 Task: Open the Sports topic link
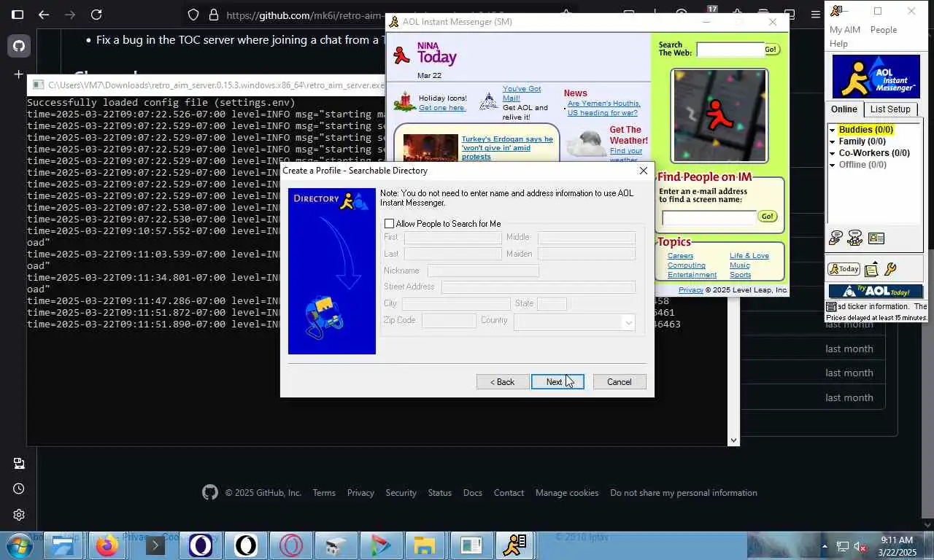tap(741, 275)
